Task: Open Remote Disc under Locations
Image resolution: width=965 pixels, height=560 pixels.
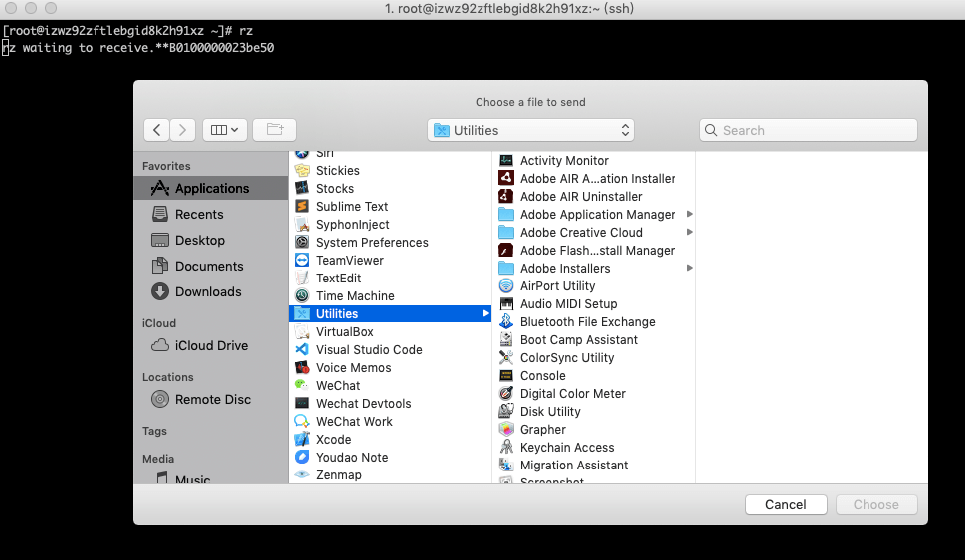Action: coord(211,399)
